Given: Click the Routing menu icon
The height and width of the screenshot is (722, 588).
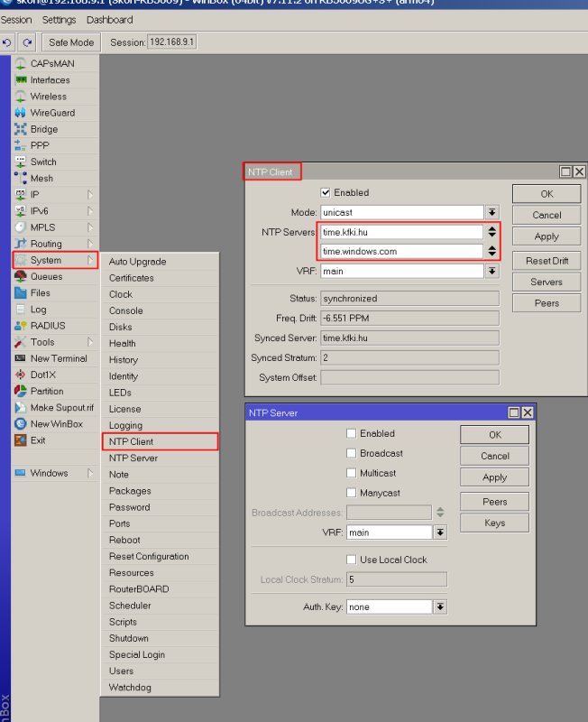Looking at the screenshot, I should [21, 244].
